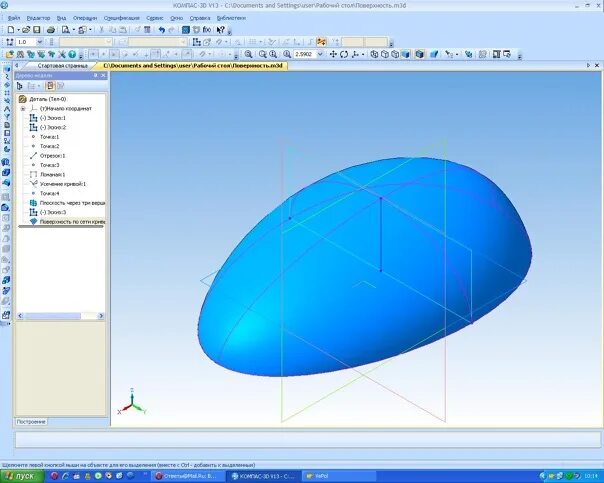Select Усечение кривой:1 tree item

click(x=63, y=184)
